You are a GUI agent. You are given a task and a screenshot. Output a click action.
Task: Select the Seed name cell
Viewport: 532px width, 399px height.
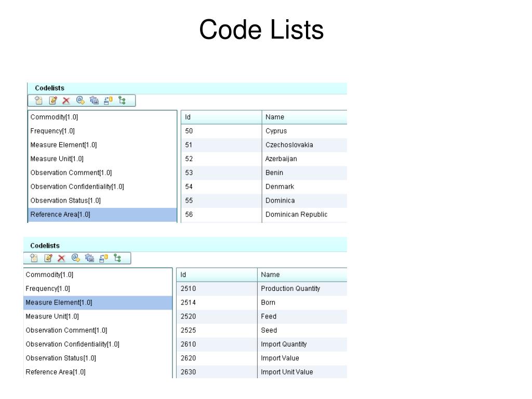[302, 330]
